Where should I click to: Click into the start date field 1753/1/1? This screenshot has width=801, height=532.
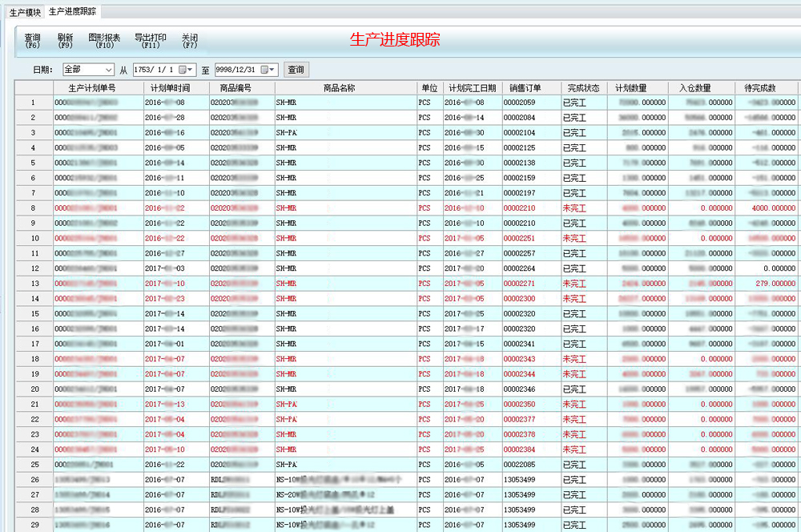pyautogui.click(x=155, y=70)
